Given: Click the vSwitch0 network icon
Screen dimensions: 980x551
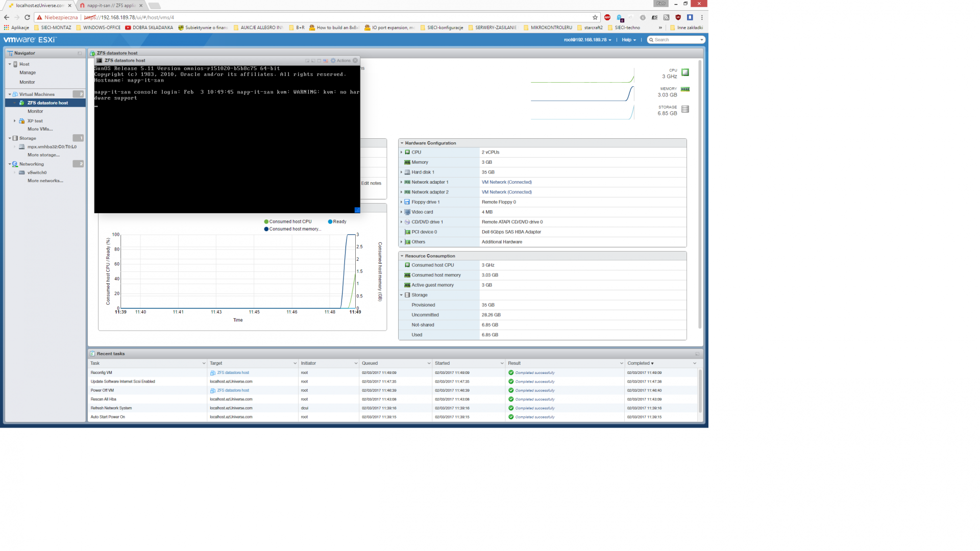Looking at the screenshot, I should tap(22, 172).
